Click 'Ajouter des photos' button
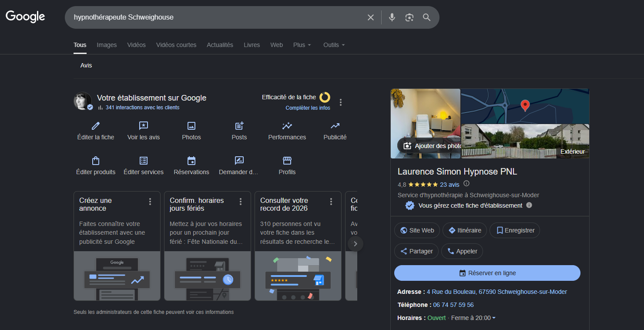The height and width of the screenshot is (330, 644). (x=430, y=146)
